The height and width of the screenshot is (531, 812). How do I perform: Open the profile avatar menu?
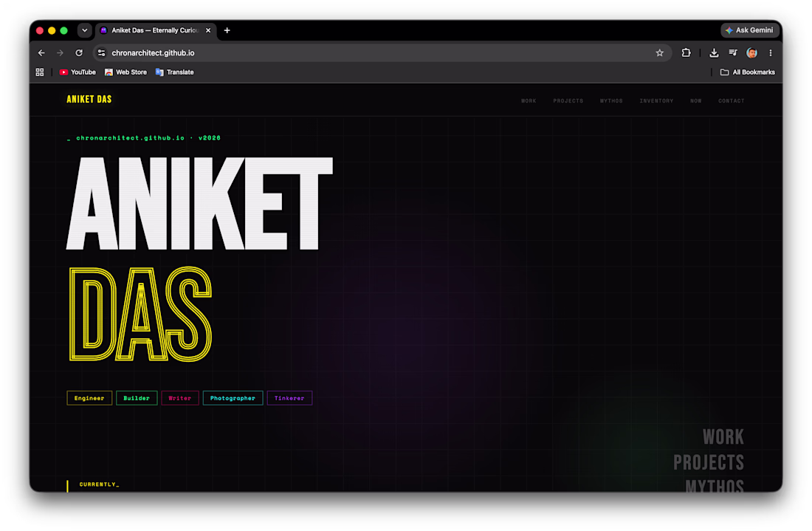752,53
